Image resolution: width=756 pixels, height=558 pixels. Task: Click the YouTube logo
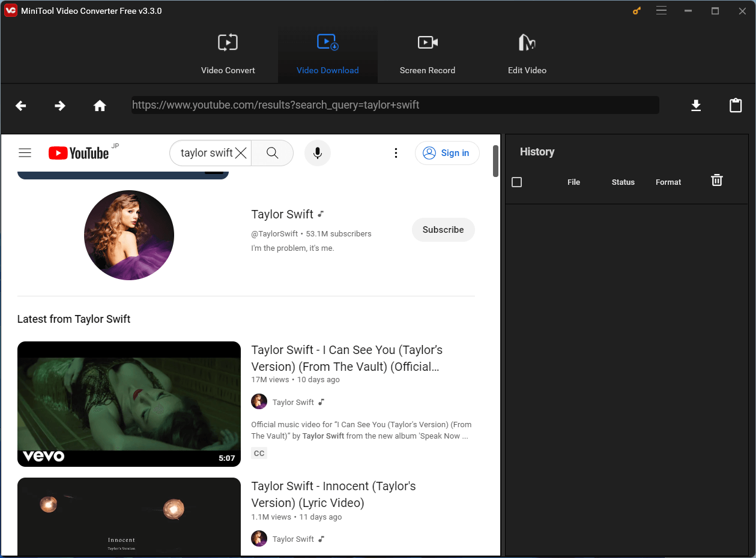(x=79, y=153)
